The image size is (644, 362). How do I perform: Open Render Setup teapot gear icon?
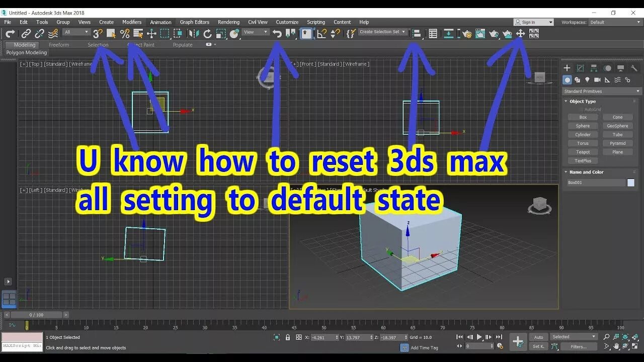click(x=467, y=34)
